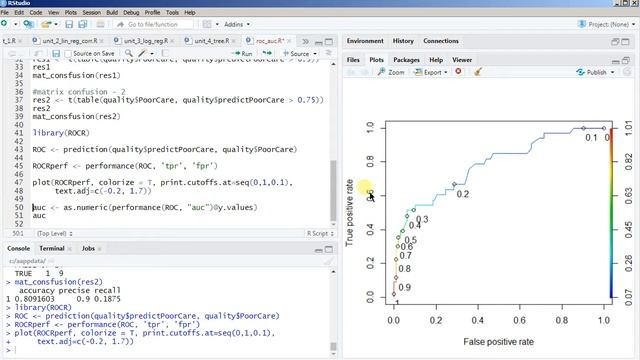The image size is (640, 360).
Task: Open the Debug menu
Action: pyautogui.click(x=131, y=13)
